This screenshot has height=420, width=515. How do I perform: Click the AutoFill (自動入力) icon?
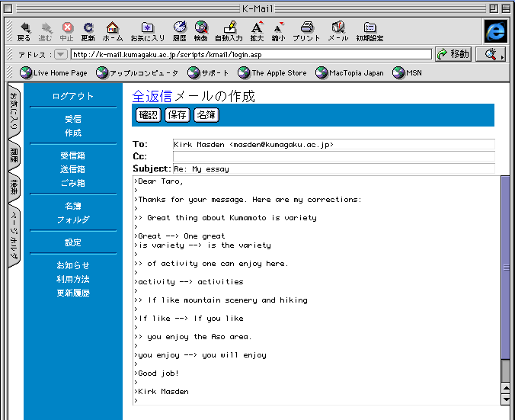tap(229, 31)
